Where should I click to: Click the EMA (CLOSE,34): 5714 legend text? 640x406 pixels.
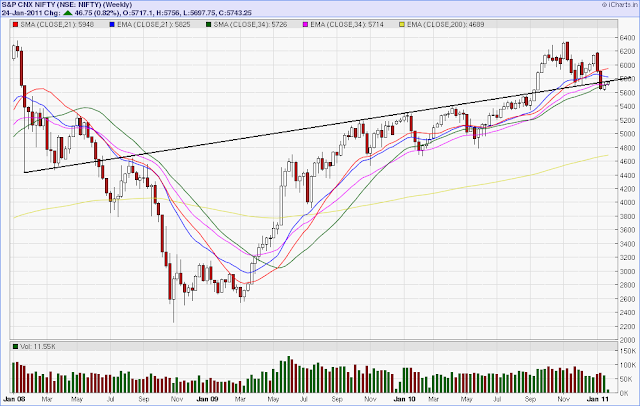(347, 24)
